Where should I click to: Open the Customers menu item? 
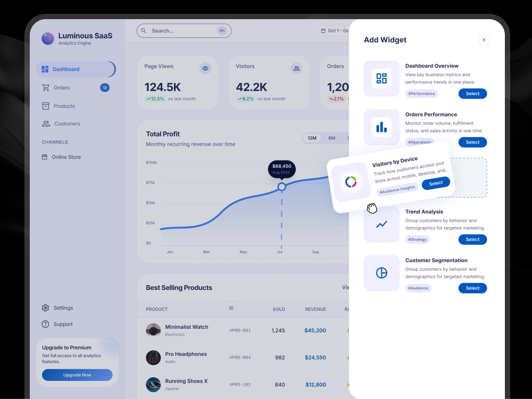[76, 123]
